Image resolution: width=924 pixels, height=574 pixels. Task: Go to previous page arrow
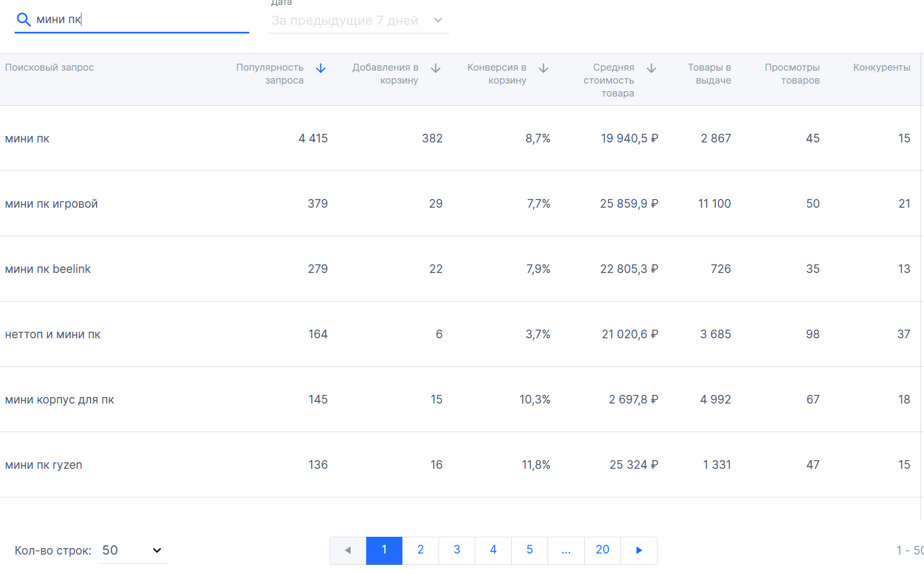coord(348,550)
